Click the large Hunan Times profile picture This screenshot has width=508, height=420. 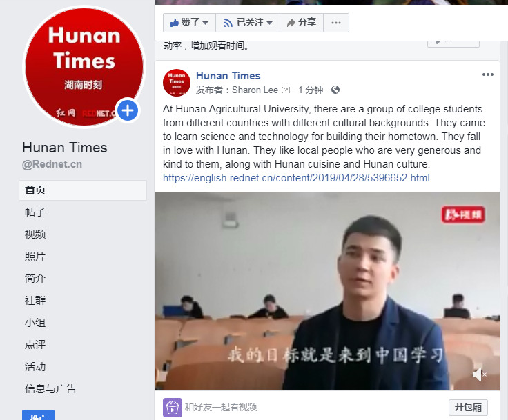pyautogui.click(x=84, y=67)
